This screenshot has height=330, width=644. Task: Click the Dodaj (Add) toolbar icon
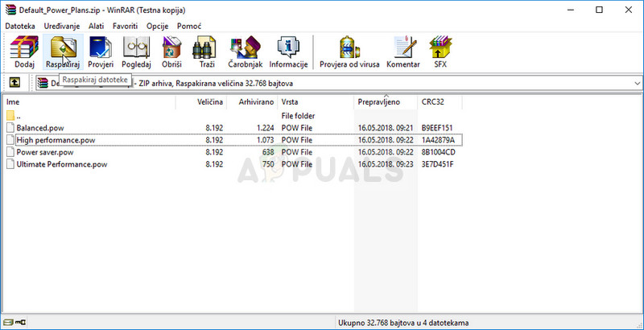(24, 52)
